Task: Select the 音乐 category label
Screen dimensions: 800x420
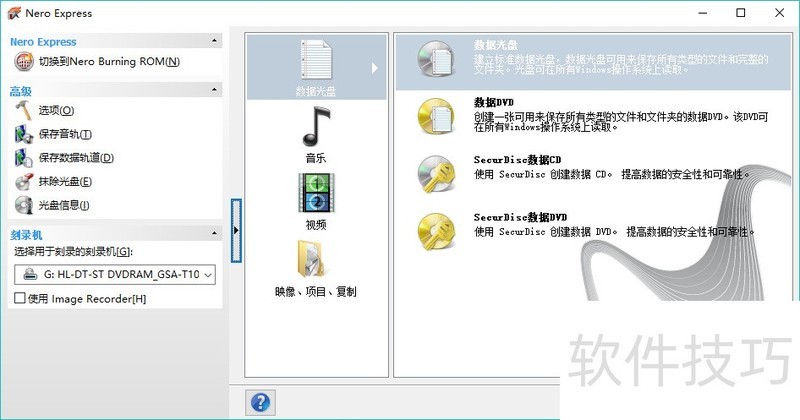Action: pyautogui.click(x=316, y=158)
